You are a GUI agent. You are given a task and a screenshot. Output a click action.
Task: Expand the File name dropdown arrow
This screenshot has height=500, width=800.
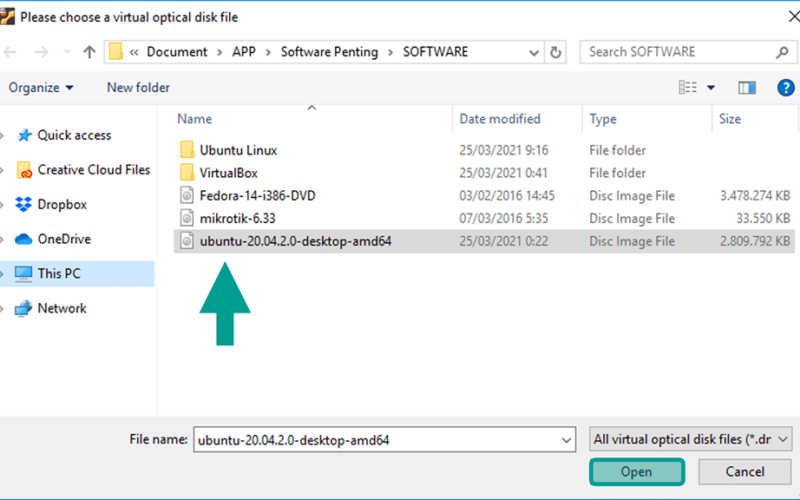566,440
